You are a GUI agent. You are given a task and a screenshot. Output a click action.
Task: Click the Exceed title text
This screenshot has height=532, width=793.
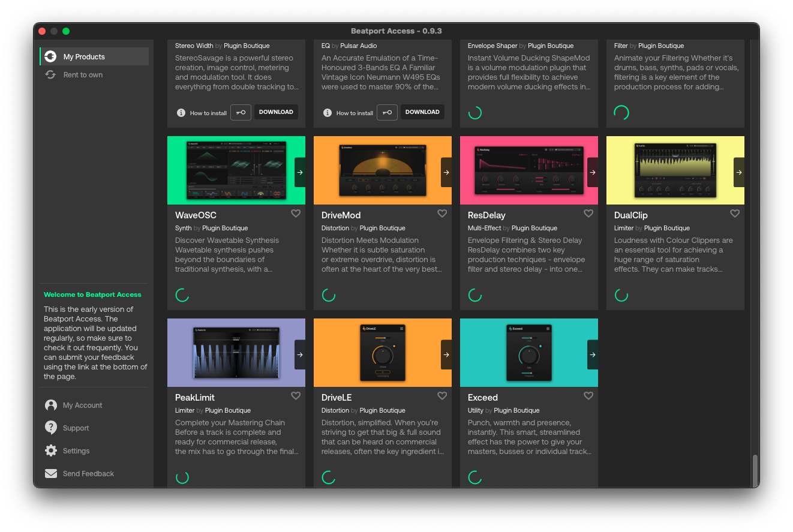click(x=483, y=398)
